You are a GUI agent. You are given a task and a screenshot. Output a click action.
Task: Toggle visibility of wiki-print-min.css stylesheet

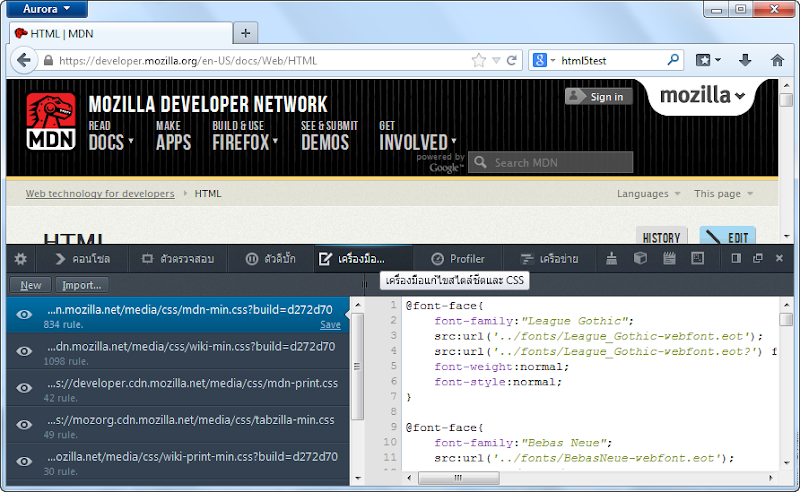24,462
